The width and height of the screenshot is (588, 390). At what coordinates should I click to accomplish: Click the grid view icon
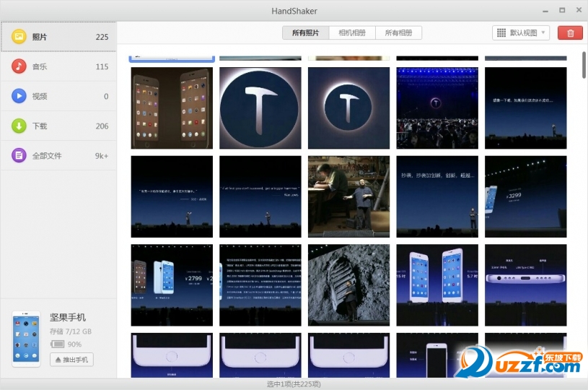[x=501, y=33]
